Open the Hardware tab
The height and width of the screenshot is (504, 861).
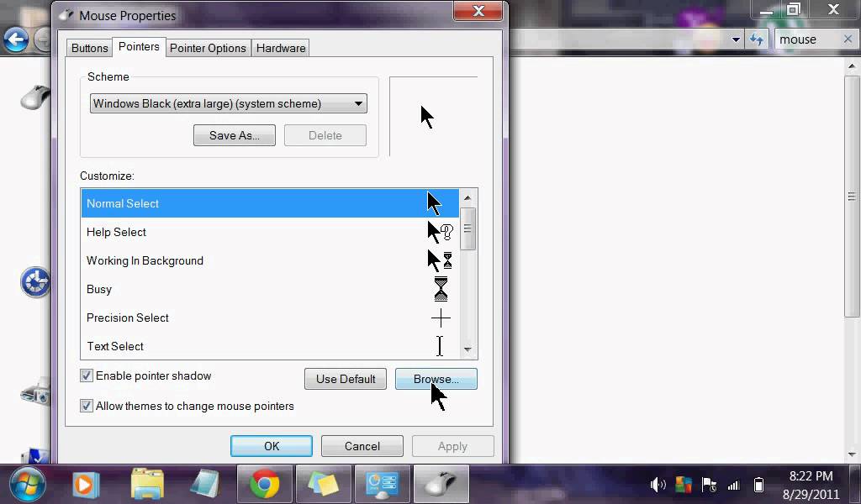click(x=281, y=48)
